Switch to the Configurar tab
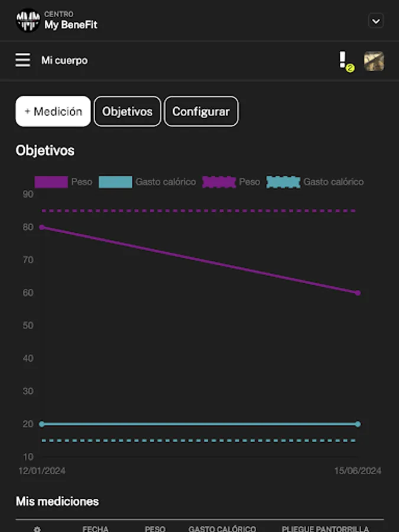The image size is (399, 532). (202, 111)
